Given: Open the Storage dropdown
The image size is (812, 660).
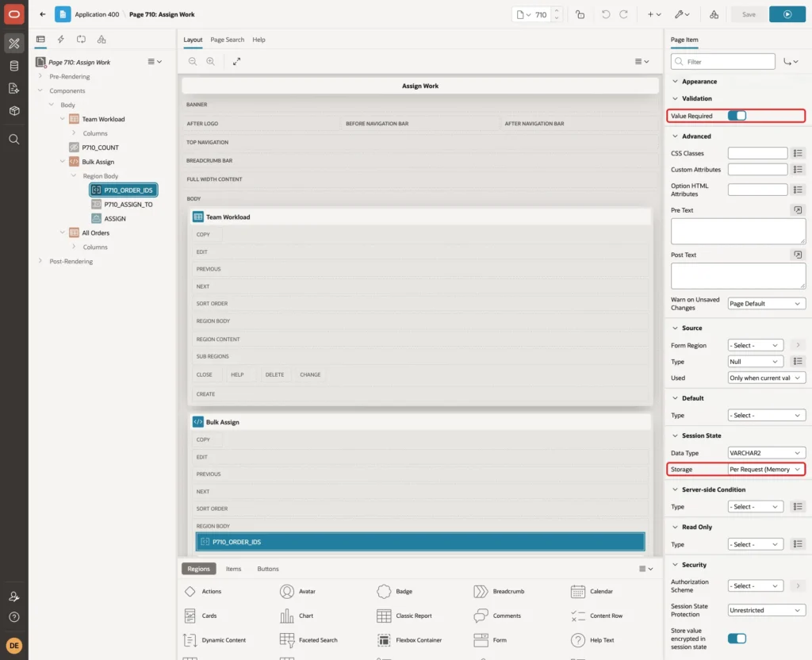Looking at the screenshot, I should coord(766,470).
